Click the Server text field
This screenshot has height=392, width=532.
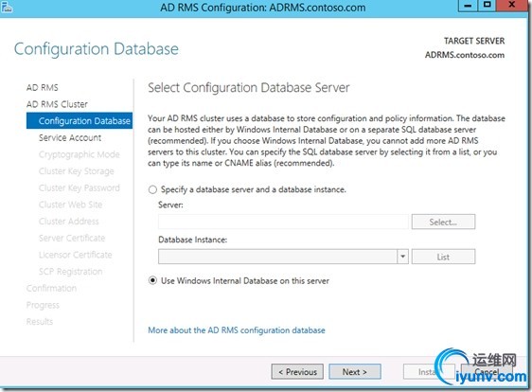pos(283,222)
